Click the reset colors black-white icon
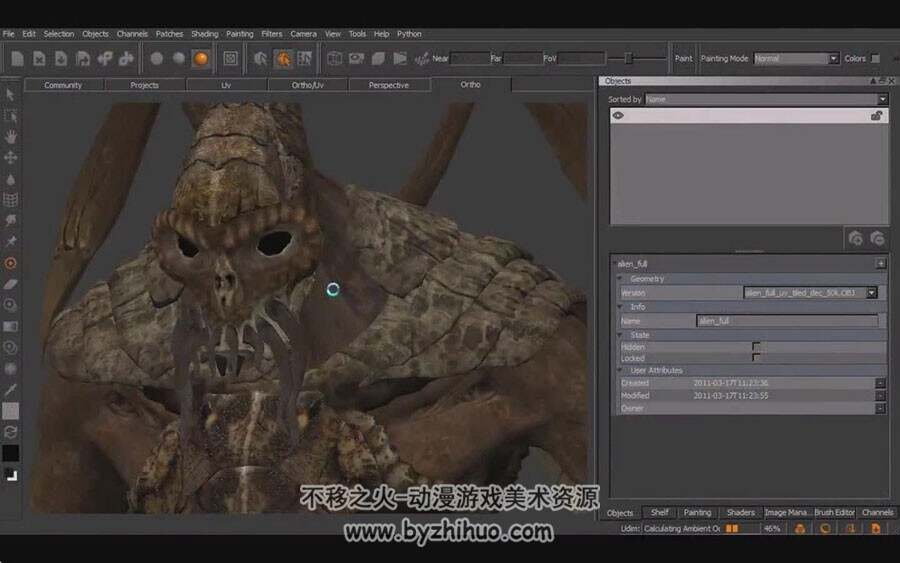The height and width of the screenshot is (563, 900). (x=10, y=475)
